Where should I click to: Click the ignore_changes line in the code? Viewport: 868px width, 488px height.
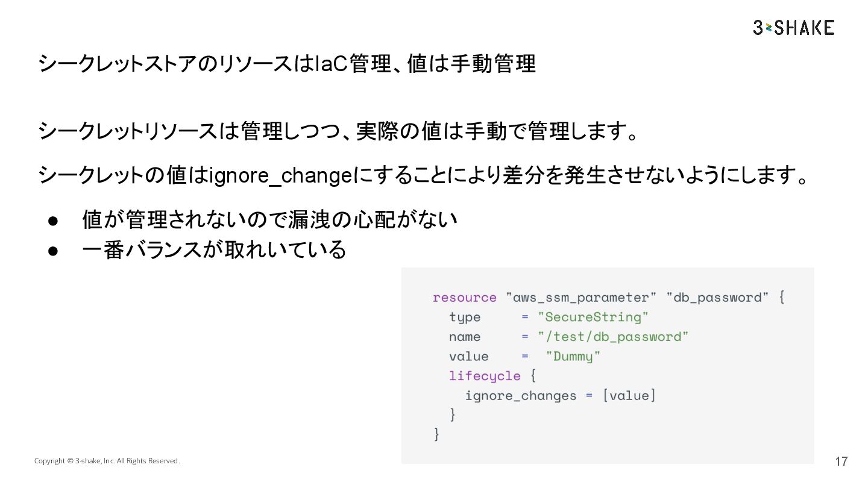click(x=560, y=396)
